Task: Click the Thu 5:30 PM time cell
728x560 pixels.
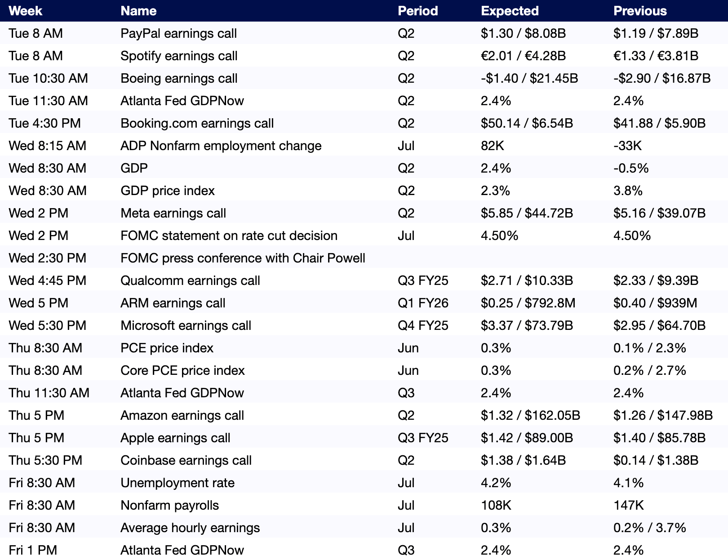Action: point(45,460)
